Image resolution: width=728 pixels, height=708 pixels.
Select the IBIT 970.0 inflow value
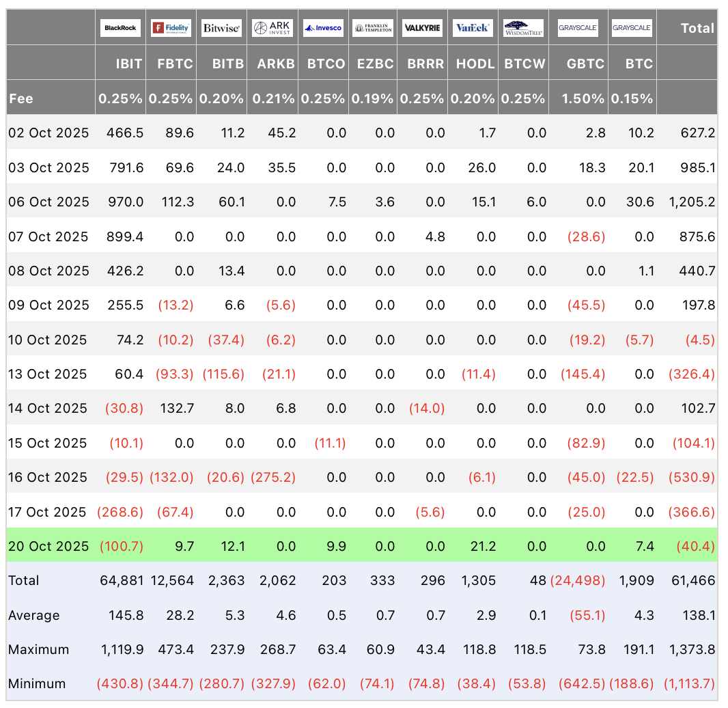[125, 202]
